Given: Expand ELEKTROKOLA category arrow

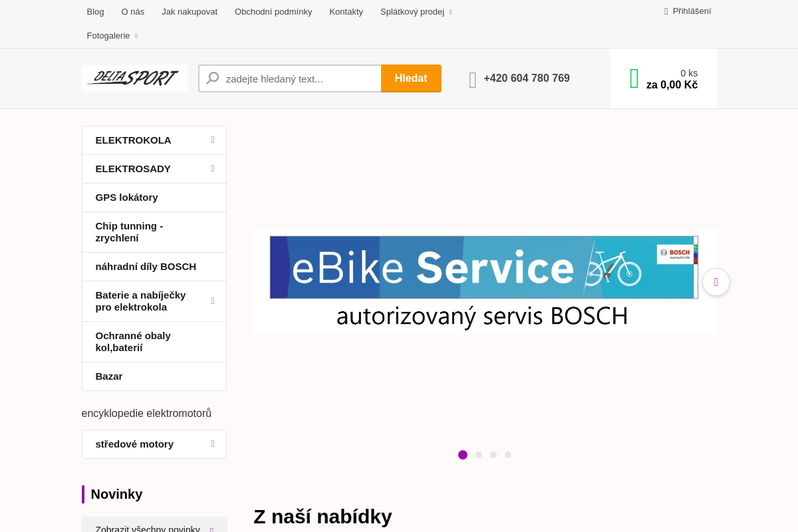Looking at the screenshot, I should pos(213,140).
